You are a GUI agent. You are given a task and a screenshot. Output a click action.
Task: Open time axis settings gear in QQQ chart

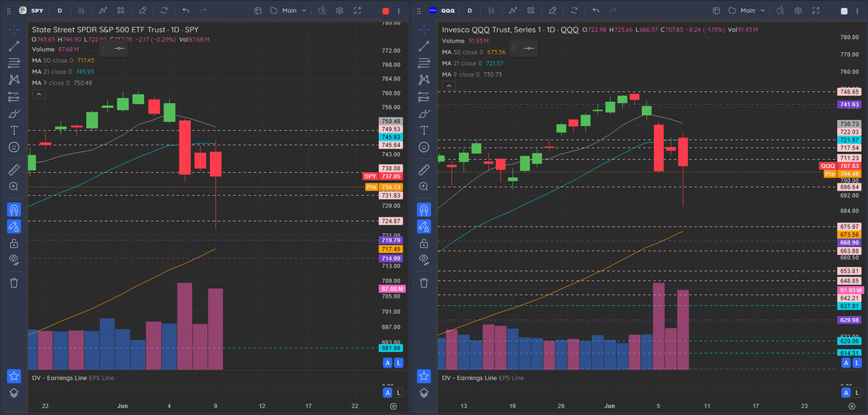click(x=851, y=406)
